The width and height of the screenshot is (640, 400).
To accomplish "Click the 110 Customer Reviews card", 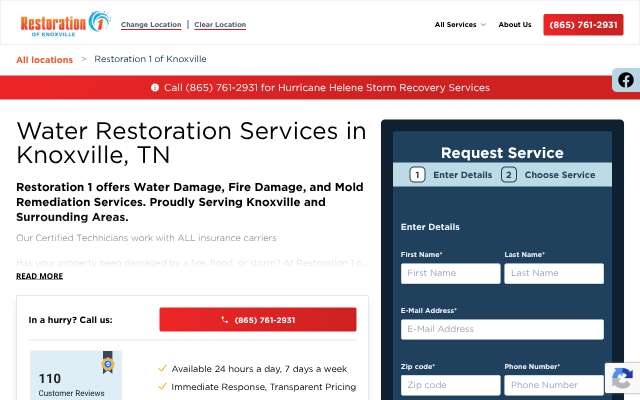I will pyautogui.click(x=76, y=375).
